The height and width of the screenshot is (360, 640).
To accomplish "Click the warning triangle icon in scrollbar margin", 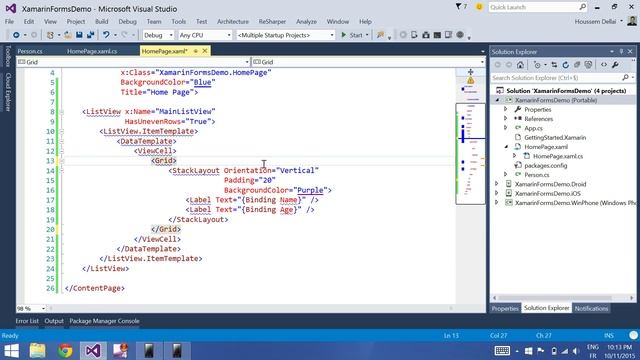I will pyautogui.click(x=471, y=81).
